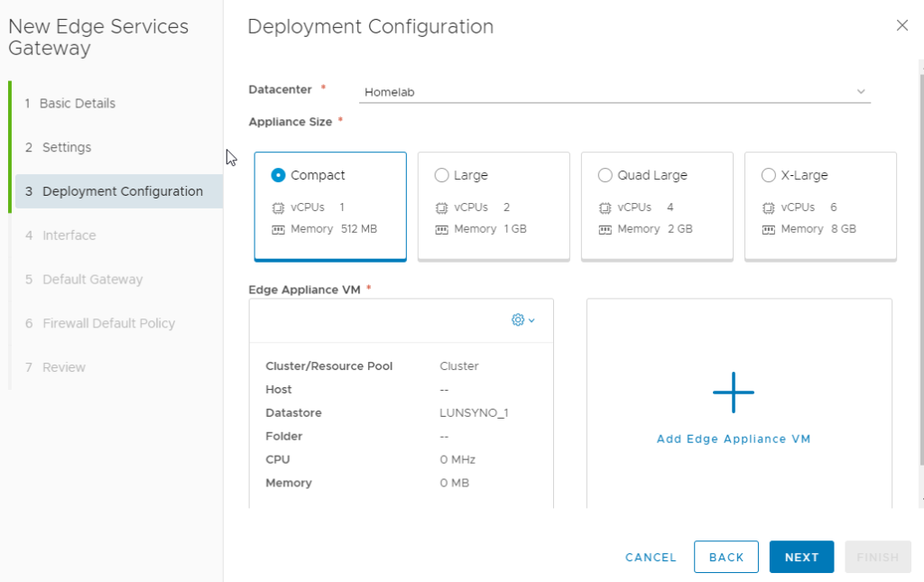924x582 pixels.
Task: Click Add Edge Appliance VM link
Action: pyautogui.click(x=734, y=439)
